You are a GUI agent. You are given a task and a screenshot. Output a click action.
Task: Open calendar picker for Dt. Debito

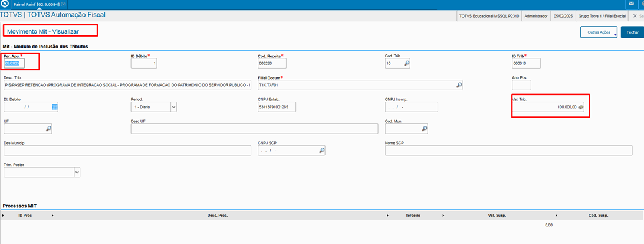[54, 107]
